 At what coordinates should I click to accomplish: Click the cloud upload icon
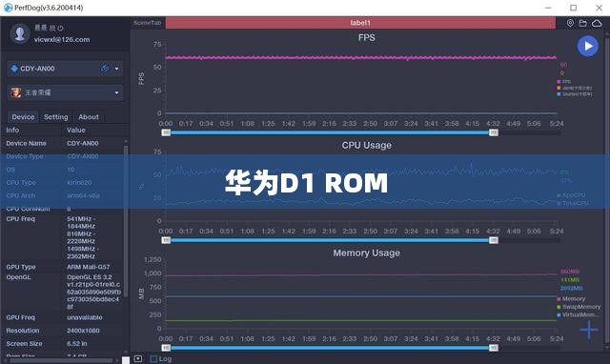pyautogui.click(x=597, y=23)
